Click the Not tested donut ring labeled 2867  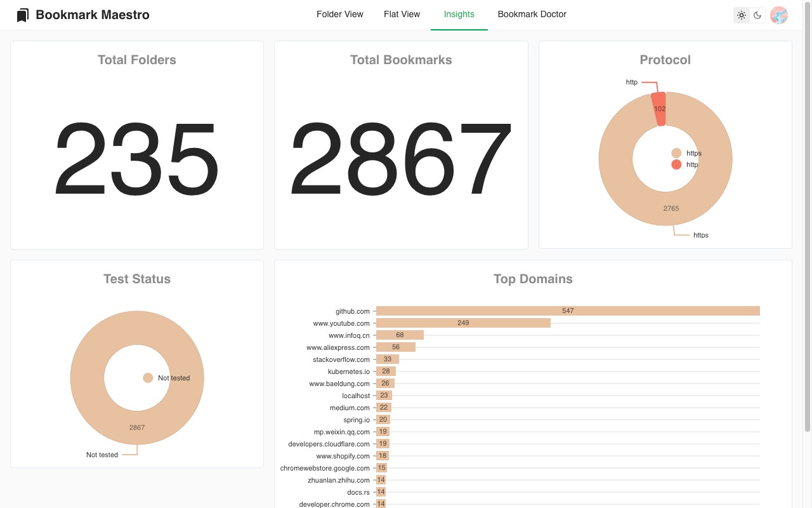click(137, 427)
